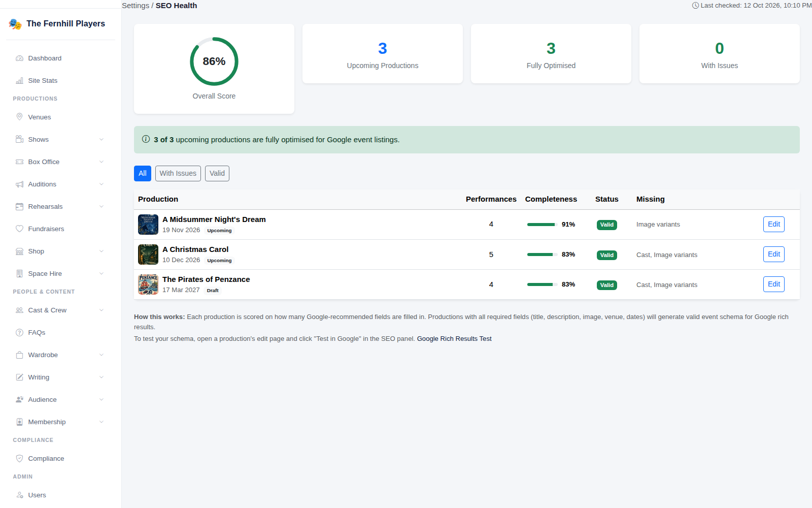Click the Shop storefront icon
Screen dimensions: 812x508
19,251
